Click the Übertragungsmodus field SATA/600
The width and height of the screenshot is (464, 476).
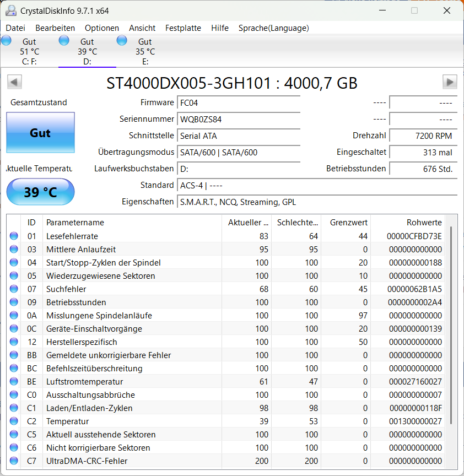pyautogui.click(x=239, y=152)
